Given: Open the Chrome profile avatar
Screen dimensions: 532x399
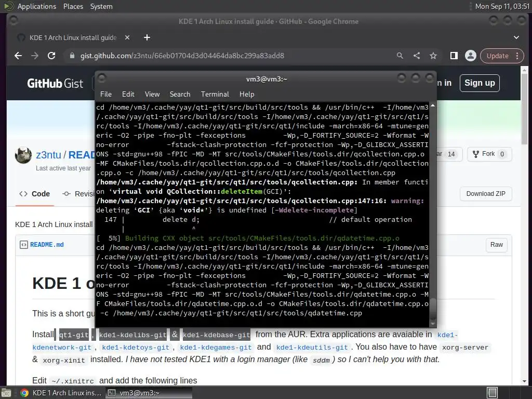Looking at the screenshot, I should pyautogui.click(x=471, y=56).
